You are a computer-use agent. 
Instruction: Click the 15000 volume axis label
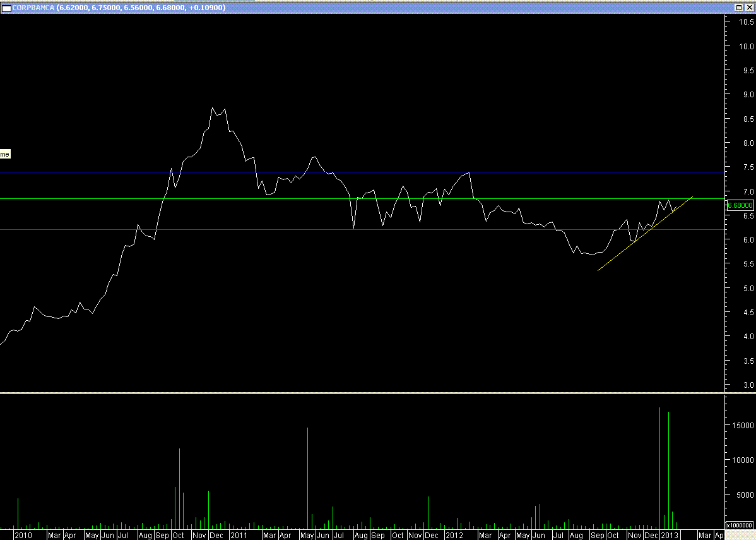(744, 426)
